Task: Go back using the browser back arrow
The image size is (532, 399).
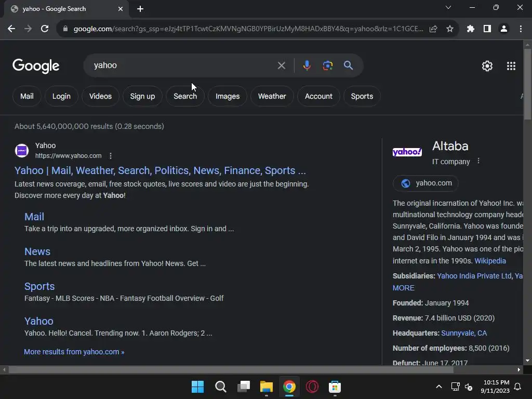Action: 11,29
